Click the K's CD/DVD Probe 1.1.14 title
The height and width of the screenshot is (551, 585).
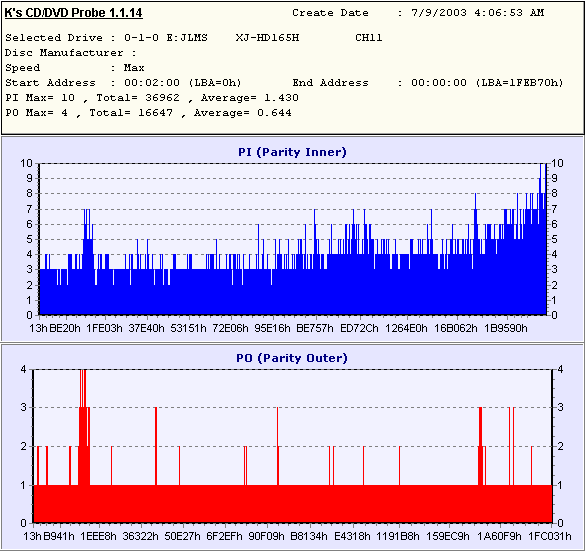tap(73, 13)
